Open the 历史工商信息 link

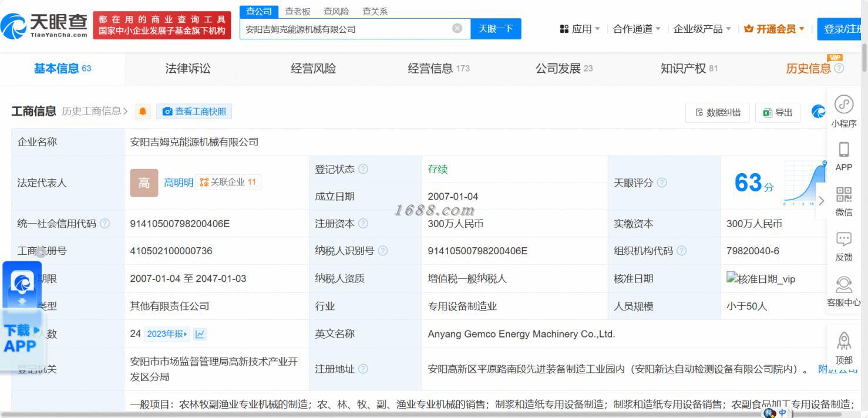[x=95, y=111]
